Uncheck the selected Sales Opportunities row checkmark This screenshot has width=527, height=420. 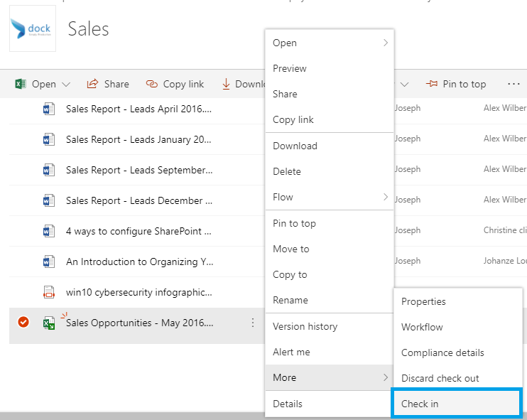coord(23,323)
